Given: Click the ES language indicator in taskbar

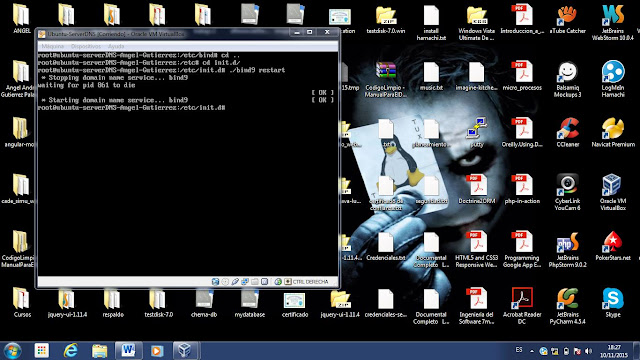Looking at the screenshot, I should [519, 350].
